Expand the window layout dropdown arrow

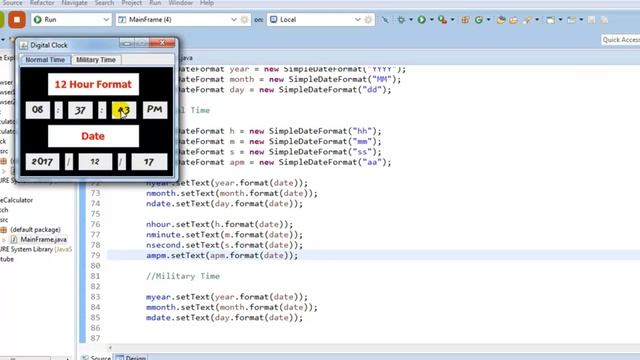click(x=560, y=20)
